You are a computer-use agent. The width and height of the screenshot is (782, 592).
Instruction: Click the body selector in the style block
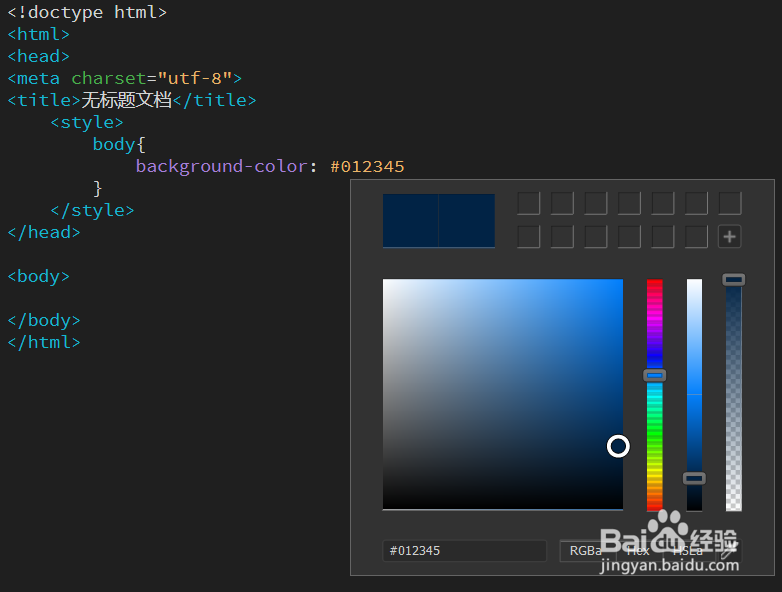click(x=114, y=144)
